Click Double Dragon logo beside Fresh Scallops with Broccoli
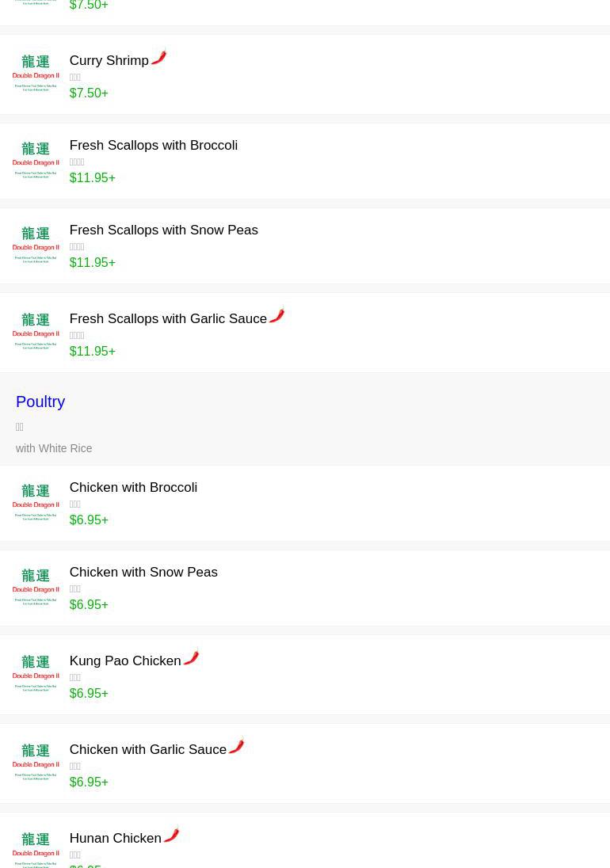610x868 pixels. coord(36,160)
